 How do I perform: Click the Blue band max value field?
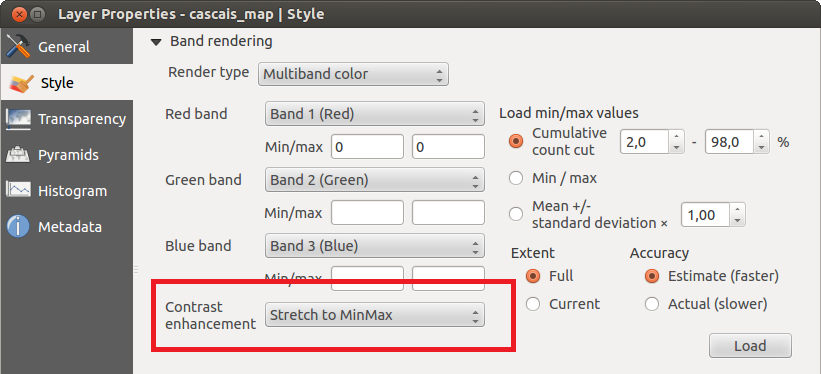click(x=449, y=278)
